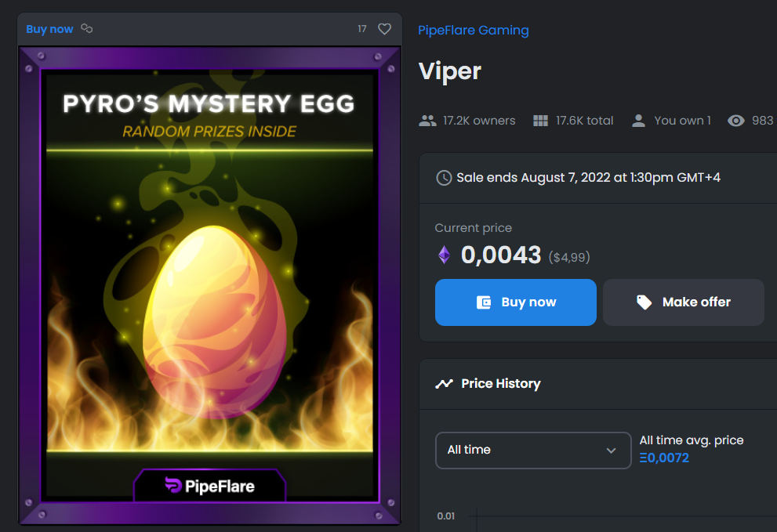The width and height of the screenshot is (777, 532).
Task: Click the tag icon in Make offer button
Action: 644,302
